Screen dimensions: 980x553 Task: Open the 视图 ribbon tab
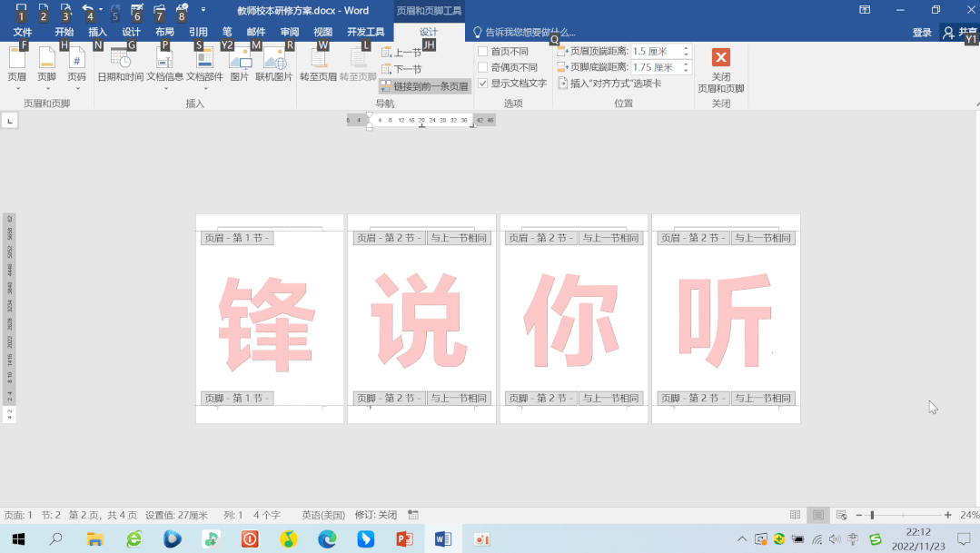tap(323, 30)
